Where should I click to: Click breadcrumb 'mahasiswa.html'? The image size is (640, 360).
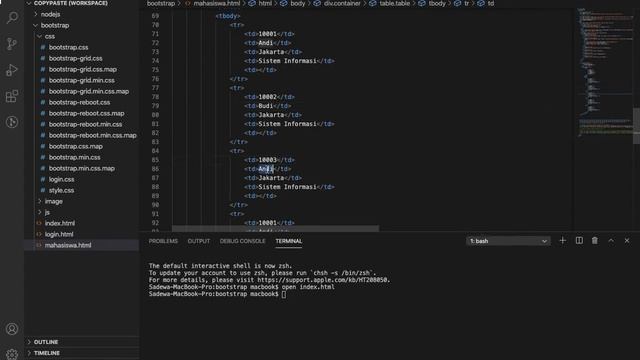[216, 3]
